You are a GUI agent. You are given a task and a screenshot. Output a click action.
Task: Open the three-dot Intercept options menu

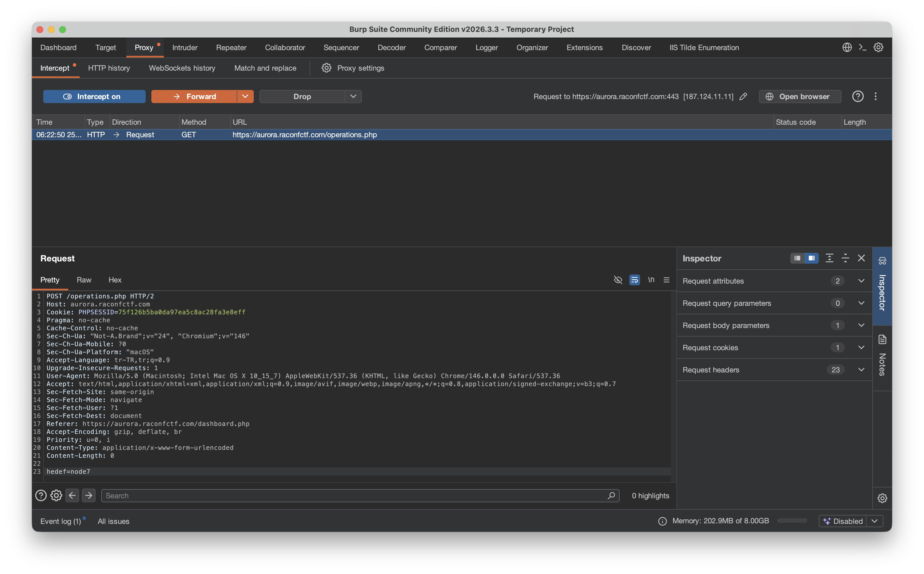[875, 97]
